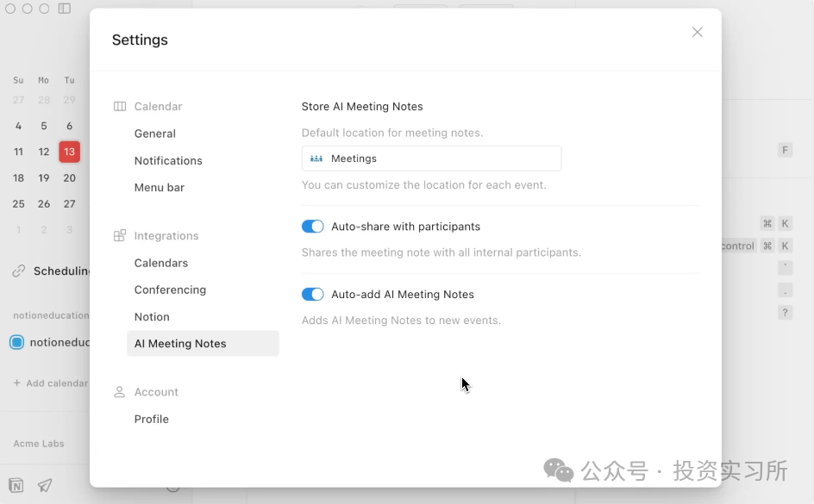This screenshot has height=504, width=814.
Task: Open Calendars integration settings
Action: (161, 263)
